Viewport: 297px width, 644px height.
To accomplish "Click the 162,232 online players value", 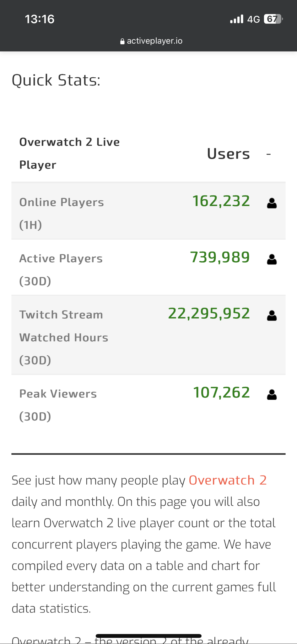I will coord(221,201).
